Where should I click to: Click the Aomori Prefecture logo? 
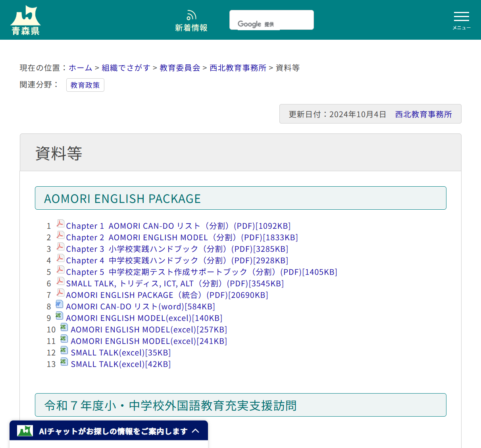tap(25, 20)
